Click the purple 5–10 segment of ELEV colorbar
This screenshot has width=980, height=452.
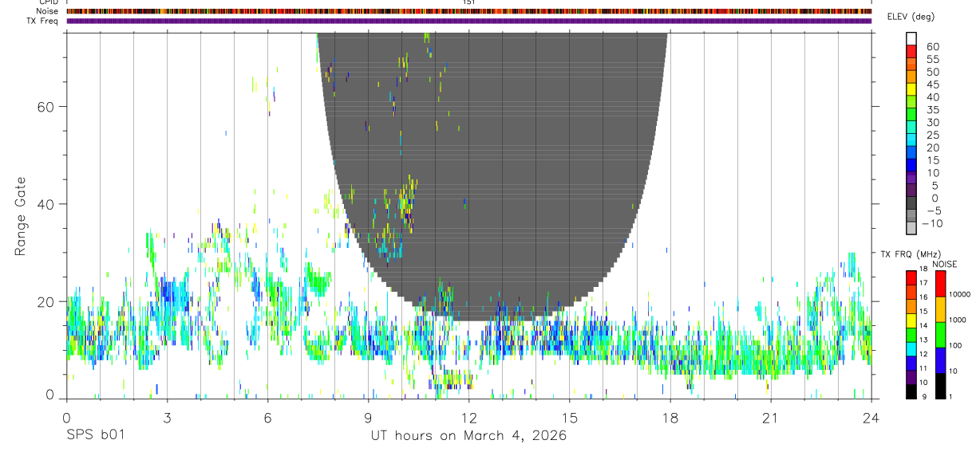911,178
